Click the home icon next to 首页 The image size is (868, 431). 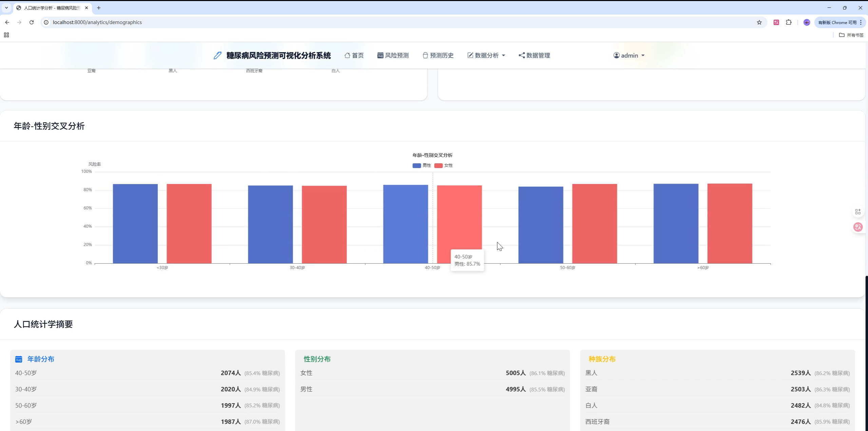click(347, 55)
